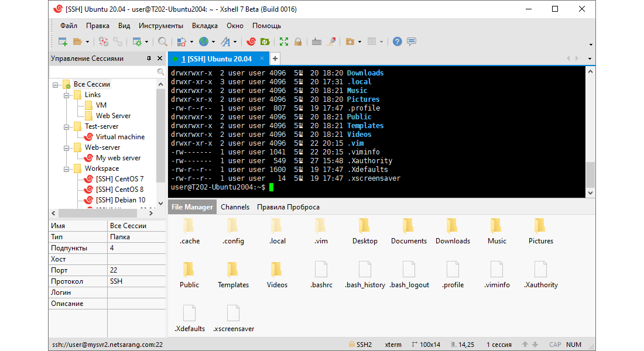Click the Reconnect chain-link icon
The image size is (644, 351).
118,42
